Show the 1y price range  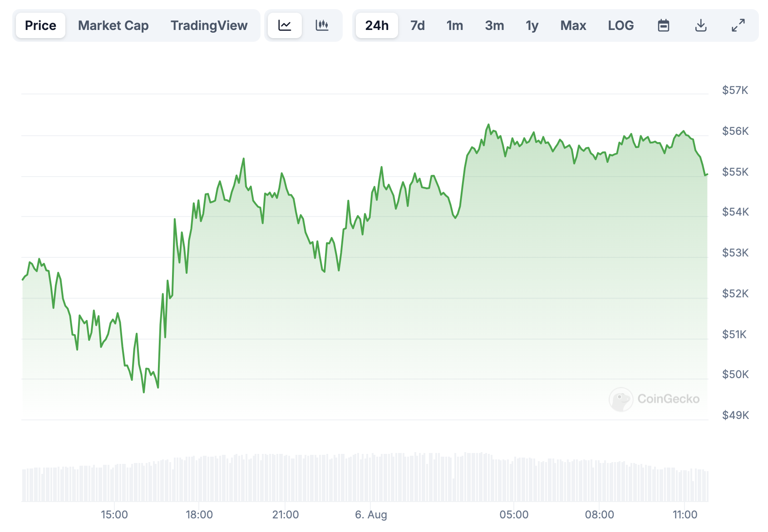(x=532, y=25)
